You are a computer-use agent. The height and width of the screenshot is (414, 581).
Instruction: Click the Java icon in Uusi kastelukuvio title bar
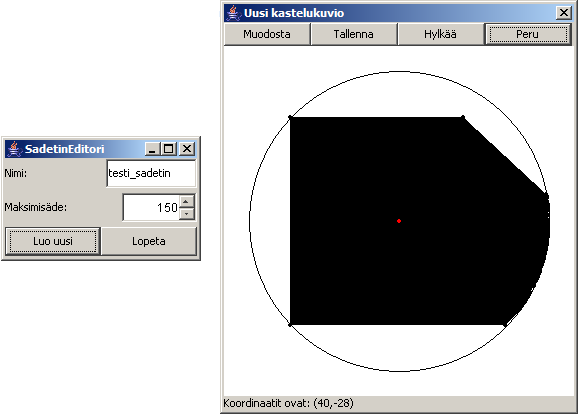pyautogui.click(x=233, y=13)
